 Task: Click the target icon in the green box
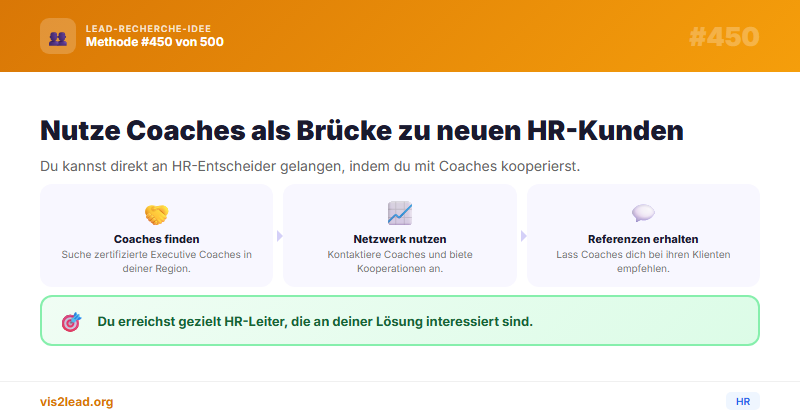click(71, 322)
